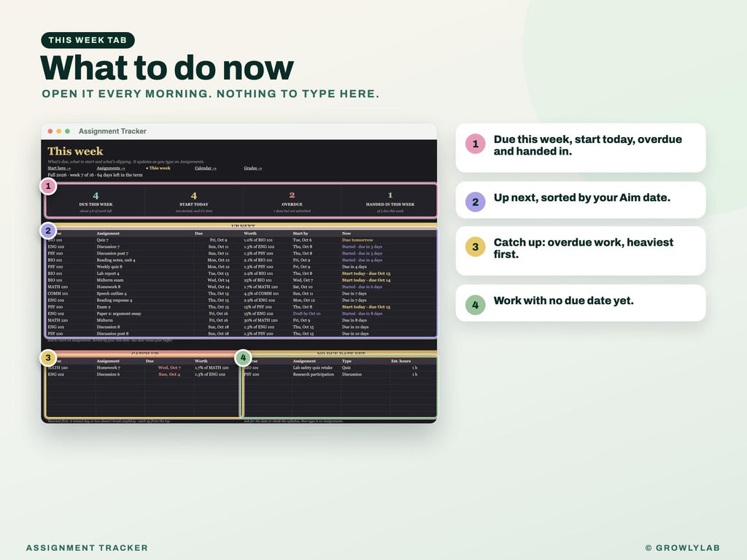Screen dimensions: 747x560
Task: Click the "Speech outline 4" assignment cell
Action: pos(112,293)
